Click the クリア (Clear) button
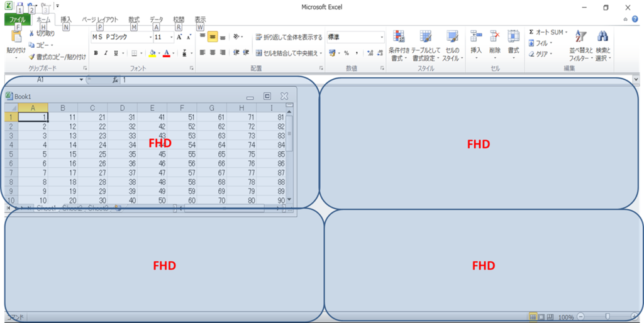 540,54
